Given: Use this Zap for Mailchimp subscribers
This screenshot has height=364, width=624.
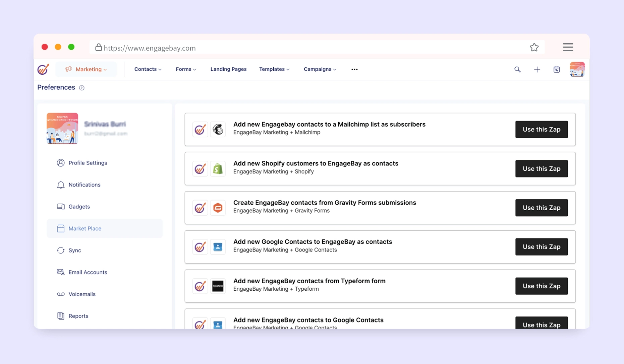Looking at the screenshot, I should (542, 129).
